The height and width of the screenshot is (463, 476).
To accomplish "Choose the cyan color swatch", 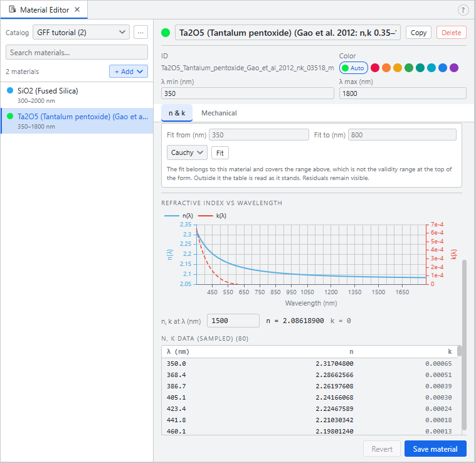I will pyautogui.click(x=431, y=68).
